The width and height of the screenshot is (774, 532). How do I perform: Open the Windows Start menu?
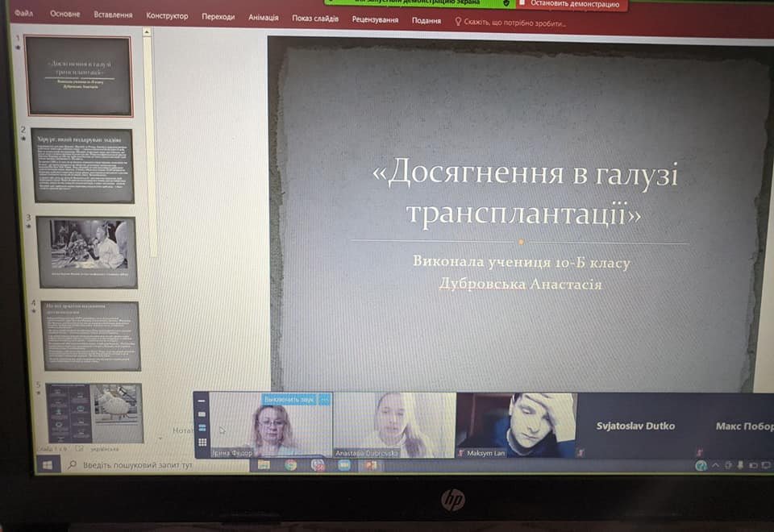tap(48, 465)
